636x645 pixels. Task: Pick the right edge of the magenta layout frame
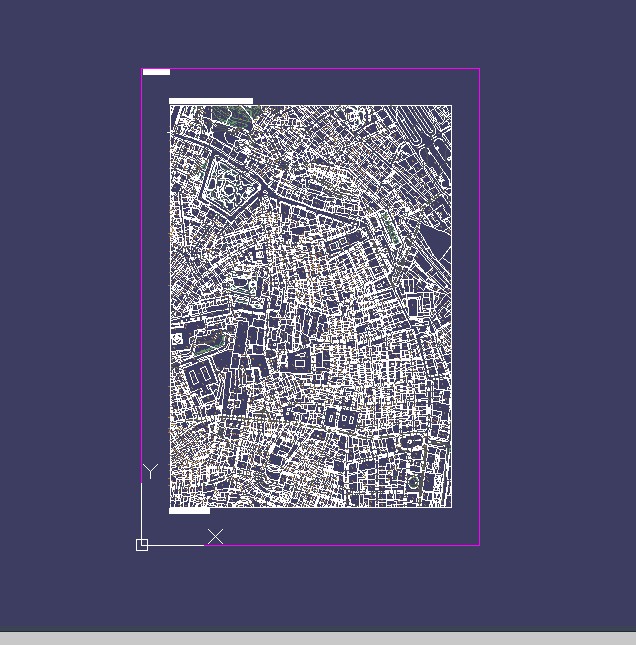pyautogui.click(x=479, y=300)
